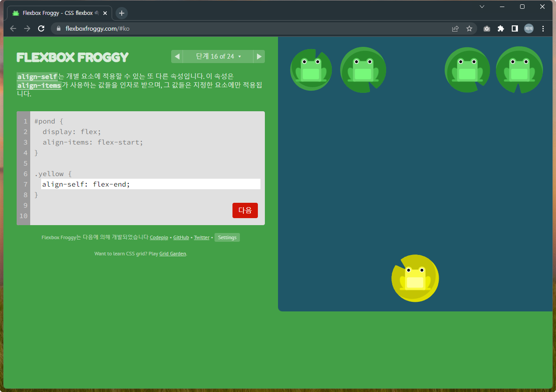Toggle the browser side panel icon

pos(515,28)
